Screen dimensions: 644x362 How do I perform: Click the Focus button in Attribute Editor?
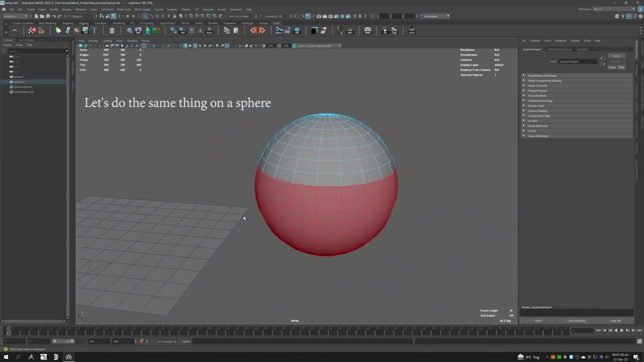point(616,56)
